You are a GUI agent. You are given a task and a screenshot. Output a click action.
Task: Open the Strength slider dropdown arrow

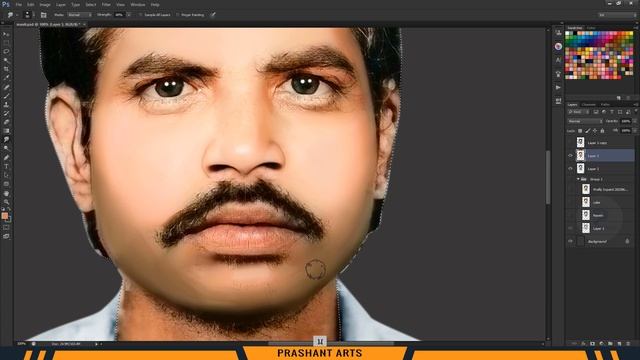pyautogui.click(x=129, y=15)
